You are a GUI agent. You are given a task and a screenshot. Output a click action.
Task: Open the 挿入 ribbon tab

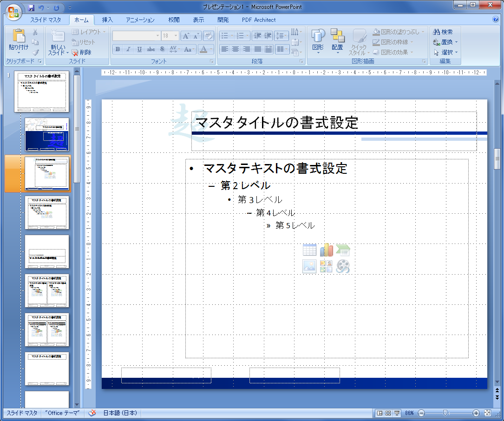click(x=107, y=20)
